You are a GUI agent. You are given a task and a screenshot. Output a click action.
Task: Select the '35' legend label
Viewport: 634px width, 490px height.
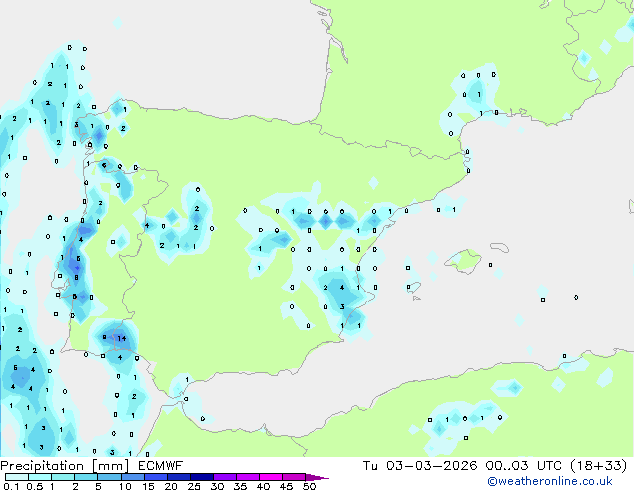click(240, 486)
